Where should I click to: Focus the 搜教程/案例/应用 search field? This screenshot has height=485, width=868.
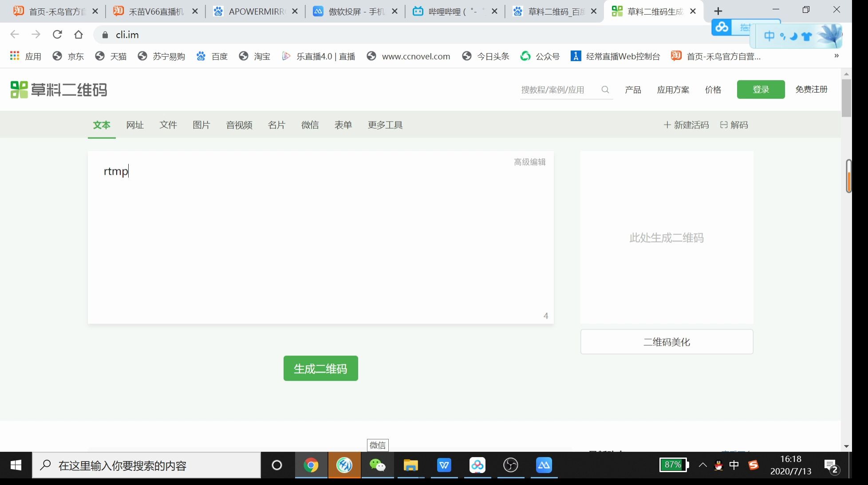click(x=559, y=90)
